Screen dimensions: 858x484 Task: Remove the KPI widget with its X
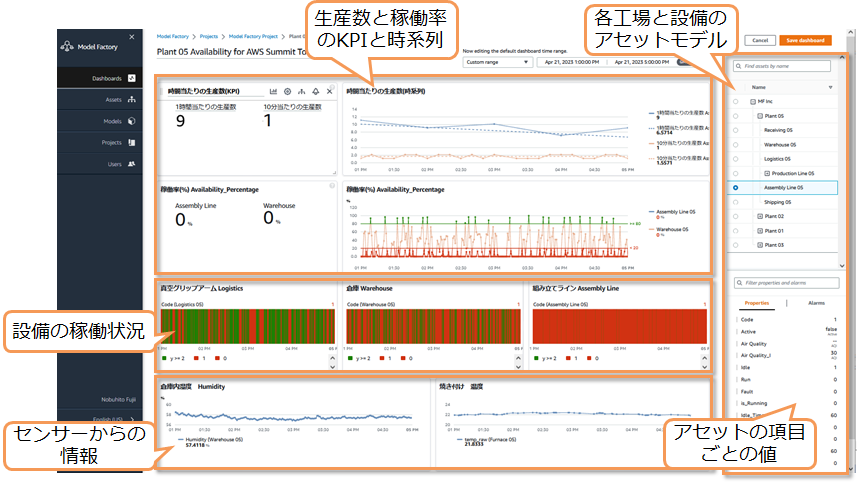pos(329,91)
